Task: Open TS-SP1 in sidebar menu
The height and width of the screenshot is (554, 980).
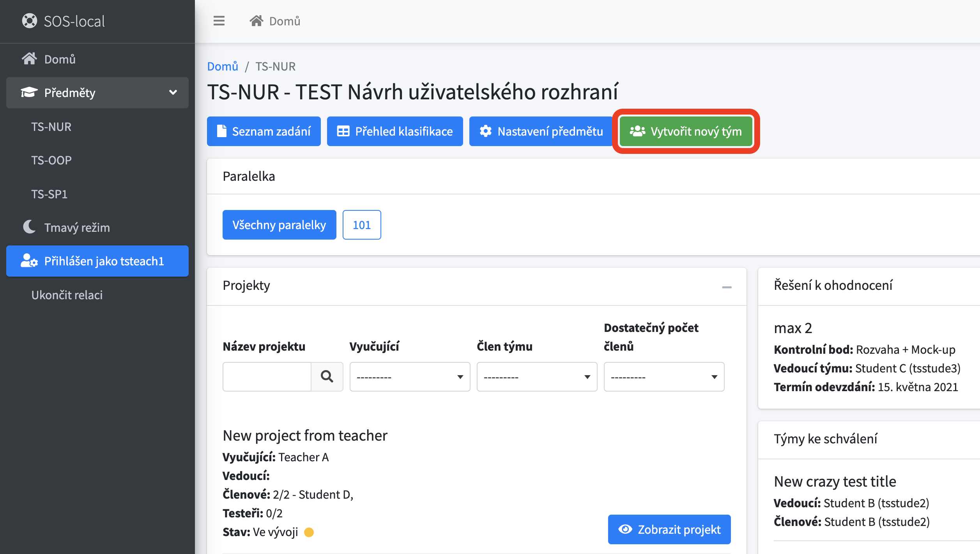Action: point(50,194)
